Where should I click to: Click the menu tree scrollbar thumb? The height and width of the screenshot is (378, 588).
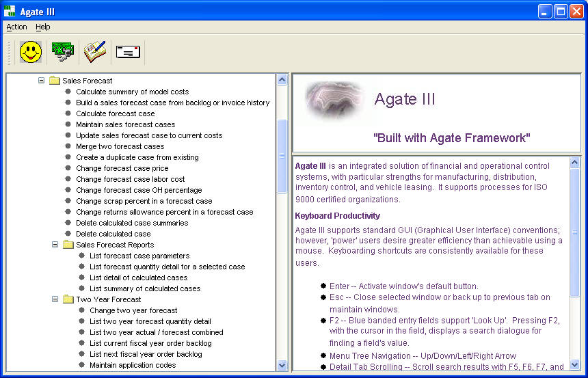[x=282, y=156]
